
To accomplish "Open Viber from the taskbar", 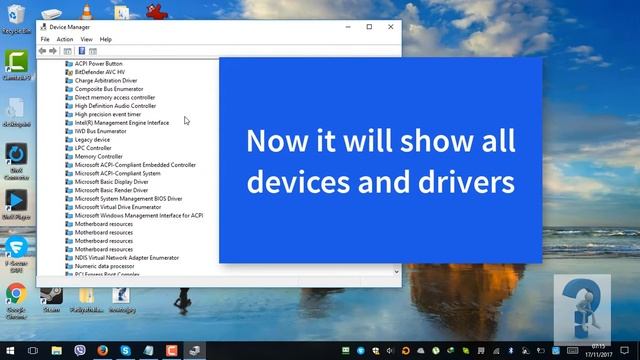I will (80, 351).
